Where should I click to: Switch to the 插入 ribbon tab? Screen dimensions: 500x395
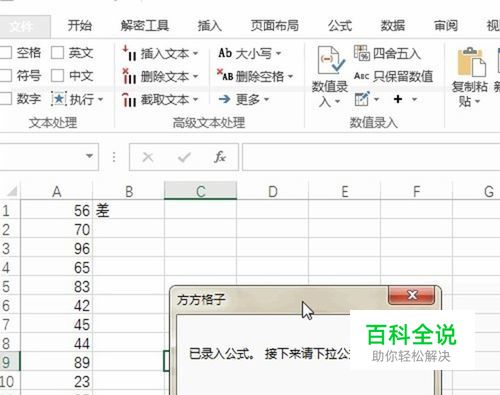pyautogui.click(x=209, y=26)
